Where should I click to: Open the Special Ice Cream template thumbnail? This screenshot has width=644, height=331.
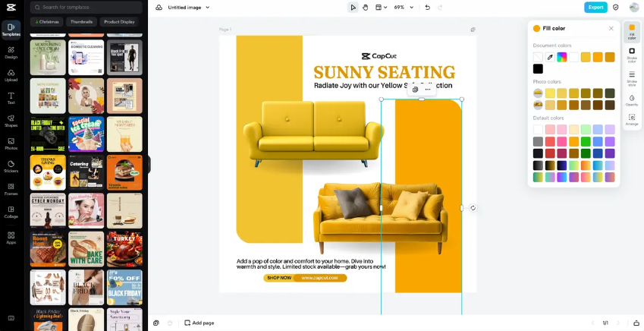pos(86,134)
